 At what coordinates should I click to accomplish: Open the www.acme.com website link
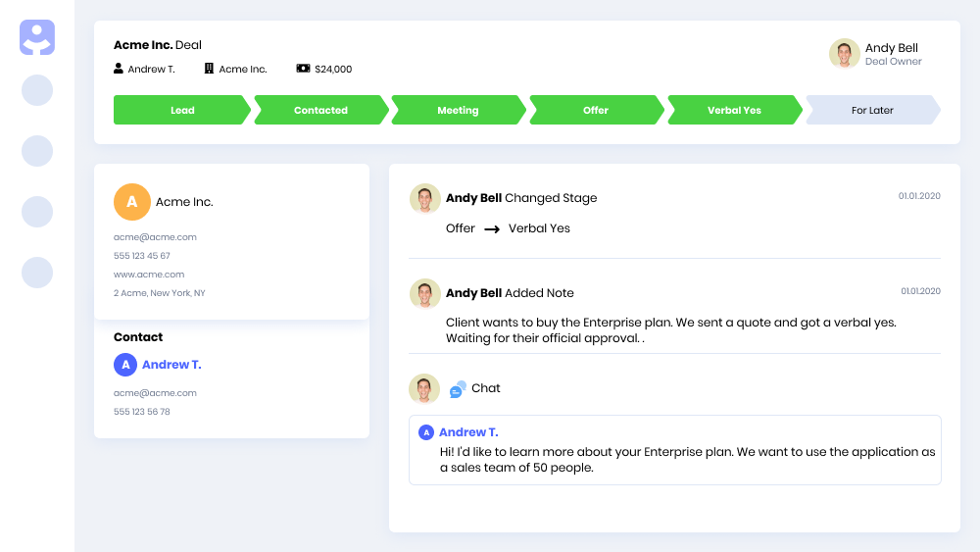tap(149, 275)
